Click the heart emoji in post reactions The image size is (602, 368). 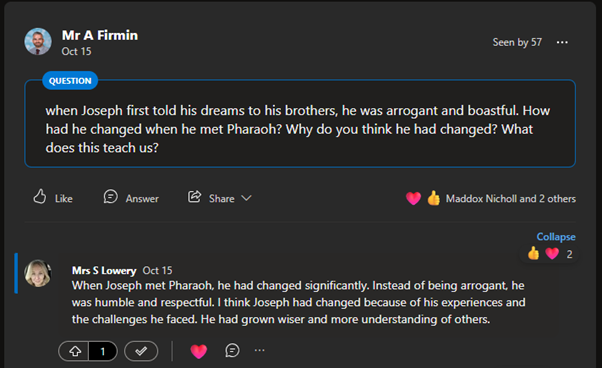[413, 198]
